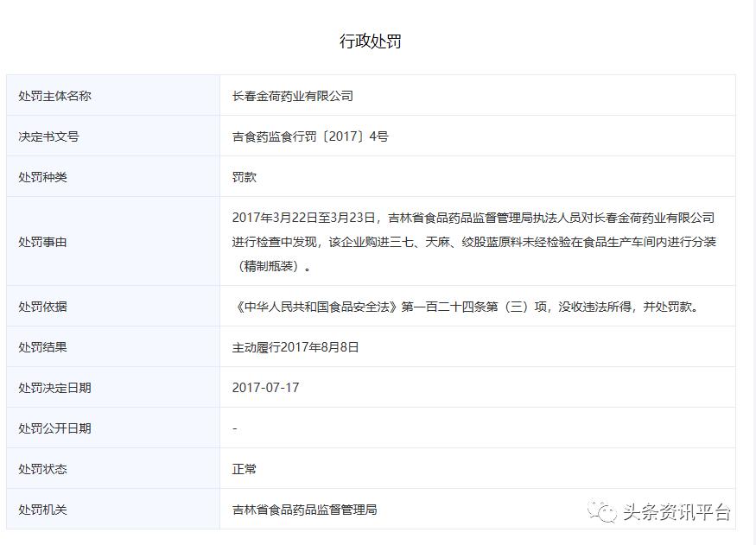
Task: Select the authority 吉林省食品药品监督管理局
Action: [305, 510]
